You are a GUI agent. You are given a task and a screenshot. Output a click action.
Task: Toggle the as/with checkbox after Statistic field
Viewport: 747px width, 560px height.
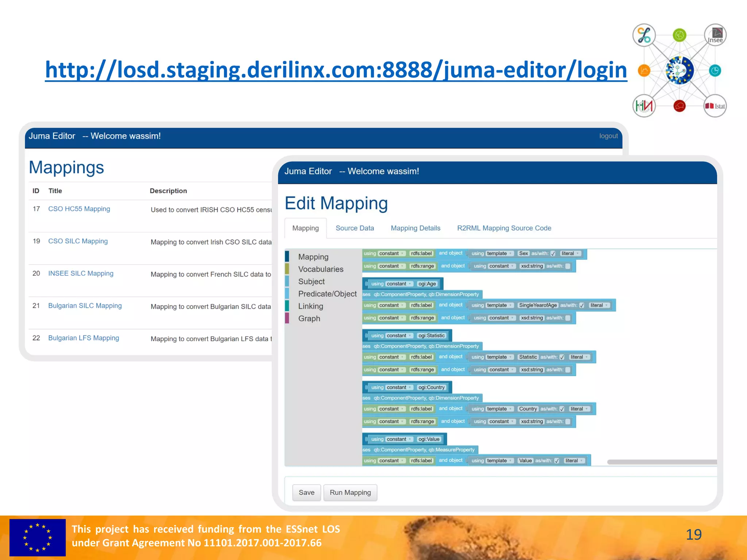pos(562,357)
